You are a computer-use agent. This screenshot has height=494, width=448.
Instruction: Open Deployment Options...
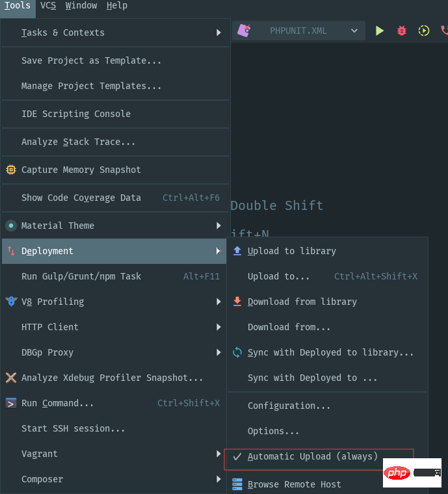tap(328, 431)
